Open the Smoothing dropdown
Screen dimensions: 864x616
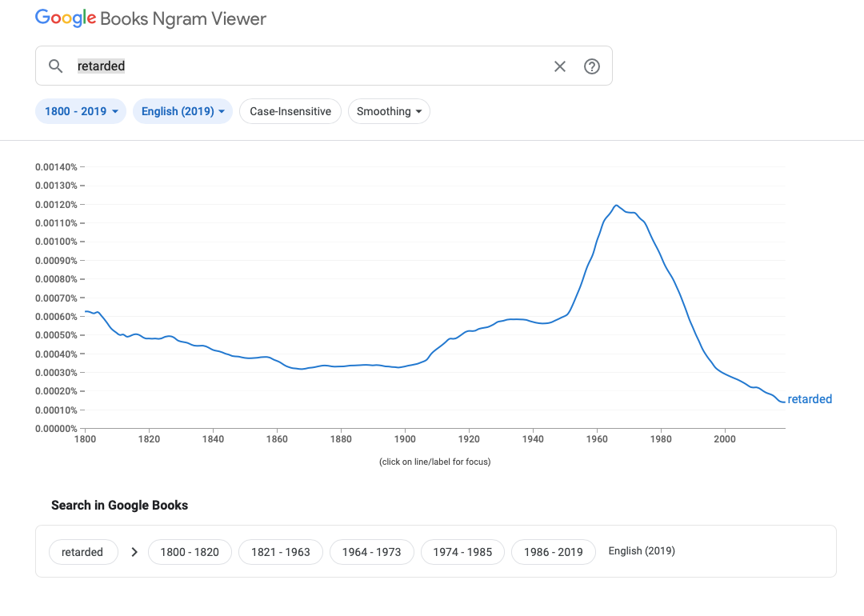(389, 111)
